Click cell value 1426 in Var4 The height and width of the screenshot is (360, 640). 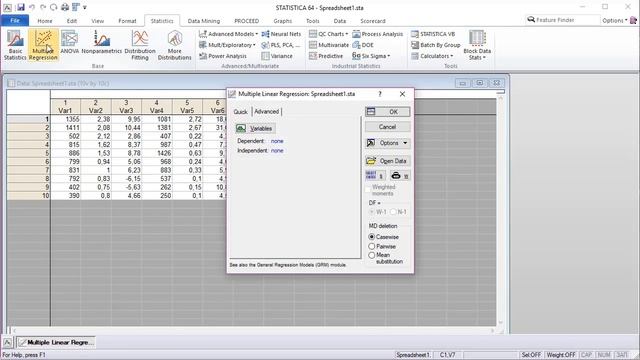pos(157,153)
